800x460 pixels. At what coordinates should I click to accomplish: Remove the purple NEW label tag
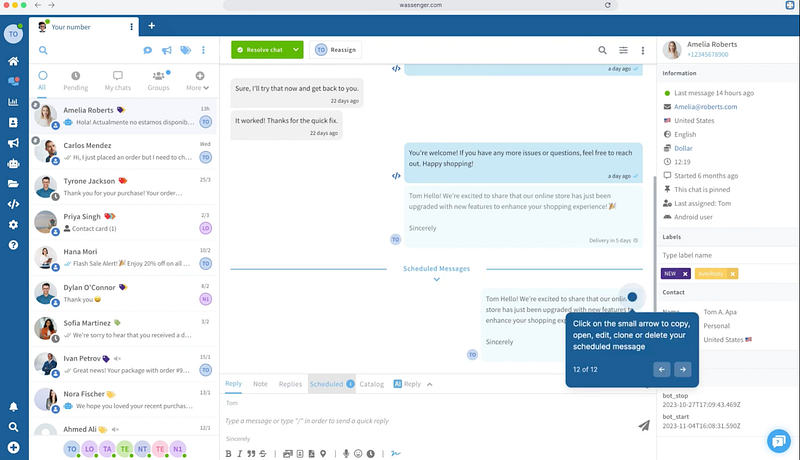tap(685, 274)
